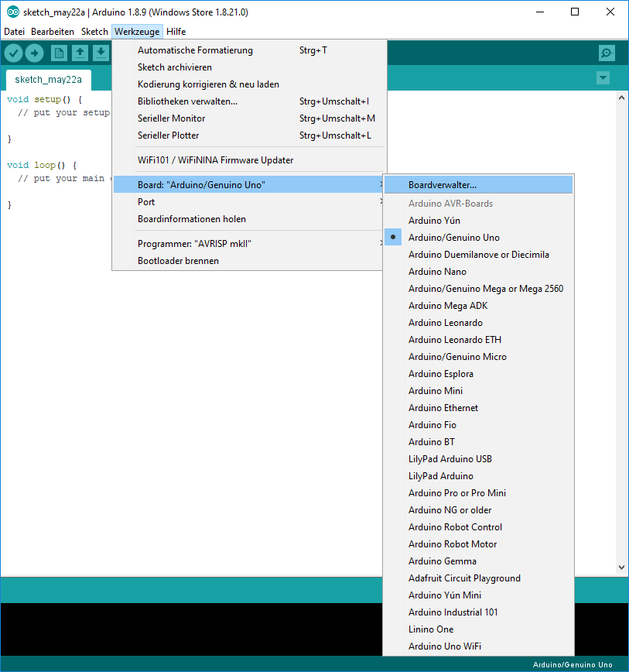Image resolution: width=629 pixels, height=672 pixels.
Task: Choose Serieller Plotter from Werkzeuge menu
Action: [x=168, y=135]
